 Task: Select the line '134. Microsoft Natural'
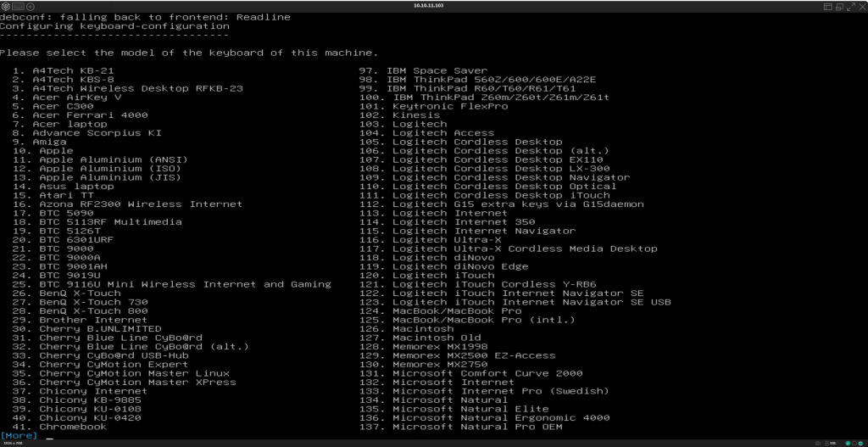pos(433,400)
